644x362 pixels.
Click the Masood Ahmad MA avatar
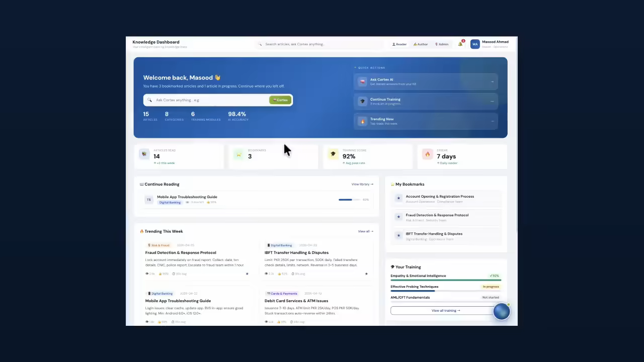click(x=475, y=44)
